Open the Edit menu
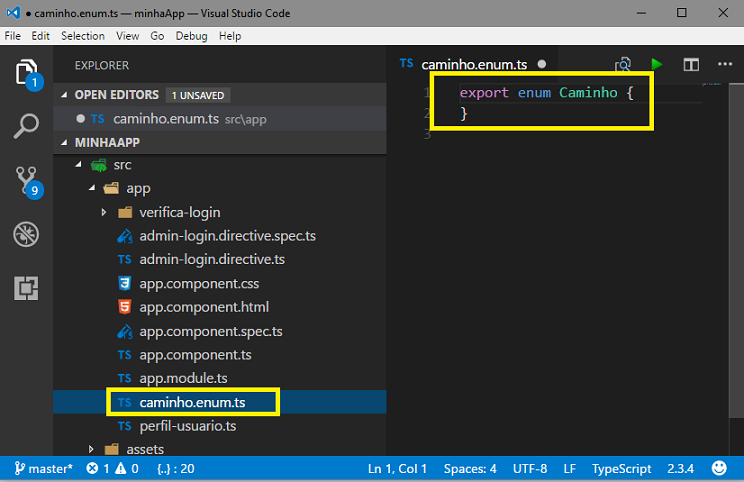Viewport: 744px width, 482px height. click(40, 36)
